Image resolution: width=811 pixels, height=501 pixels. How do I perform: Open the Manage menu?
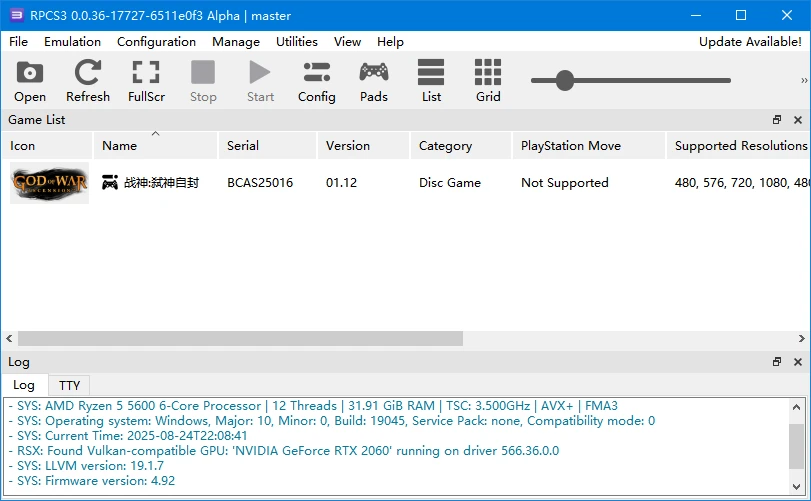coord(236,42)
